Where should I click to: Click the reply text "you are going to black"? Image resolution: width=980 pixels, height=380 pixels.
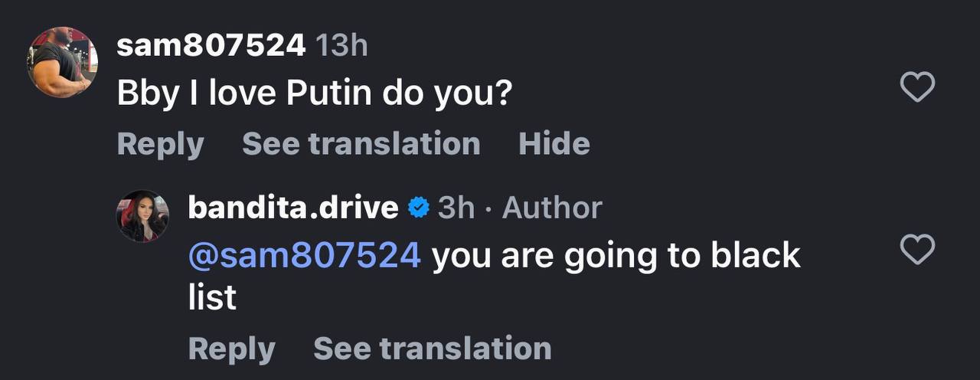point(616,255)
